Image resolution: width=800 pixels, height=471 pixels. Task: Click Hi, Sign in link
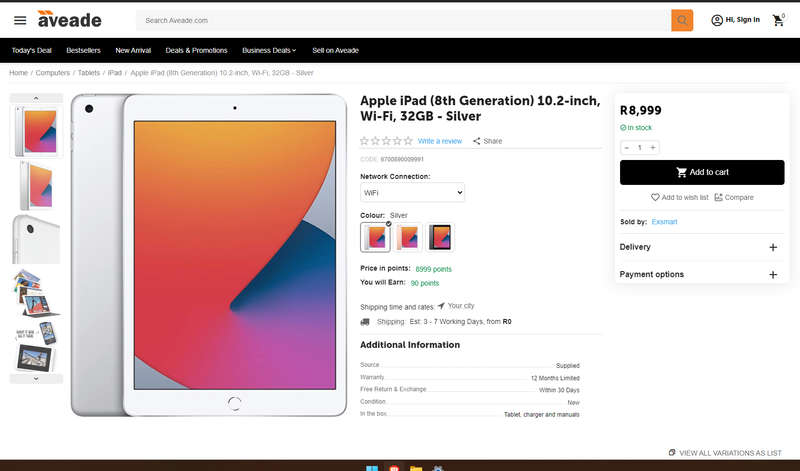(x=742, y=20)
